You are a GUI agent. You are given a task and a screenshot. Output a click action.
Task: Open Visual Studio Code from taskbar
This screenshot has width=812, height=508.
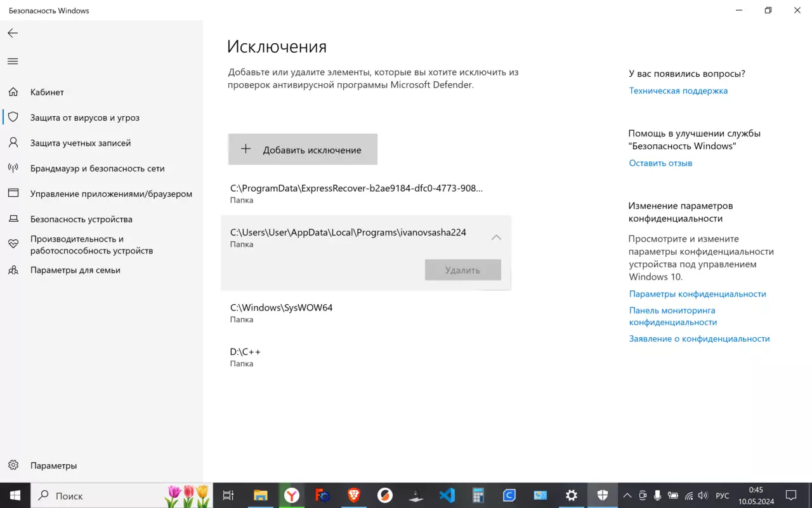pos(447,495)
